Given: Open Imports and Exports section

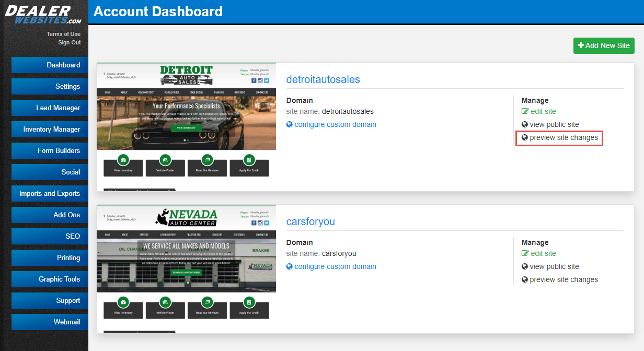Looking at the screenshot, I should tap(50, 194).
